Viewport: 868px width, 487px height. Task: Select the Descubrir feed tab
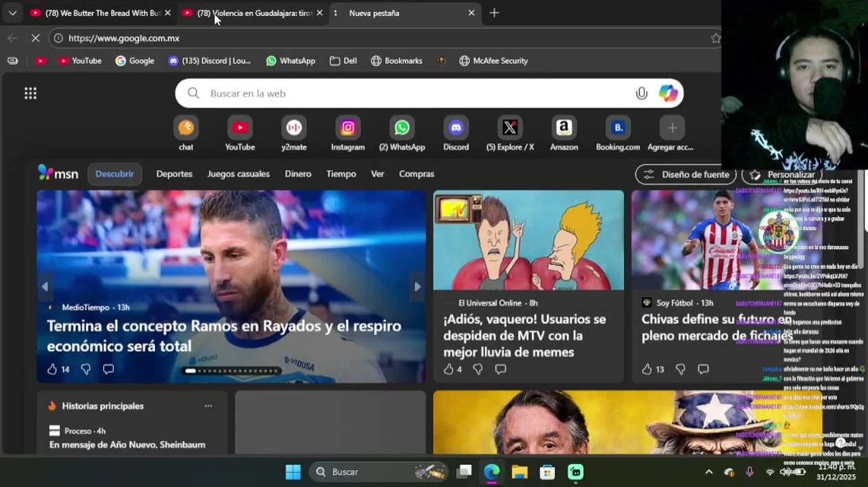(x=114, y=174)
